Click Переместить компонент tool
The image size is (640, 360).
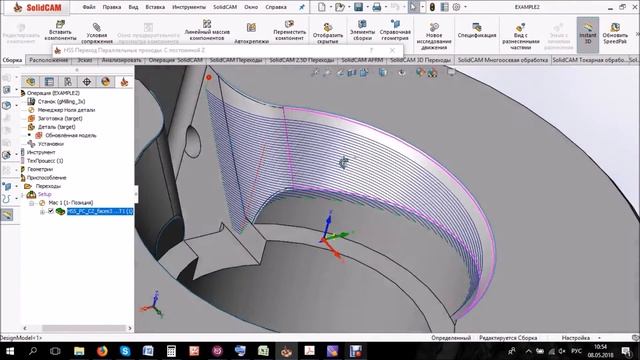coord(289,30)
